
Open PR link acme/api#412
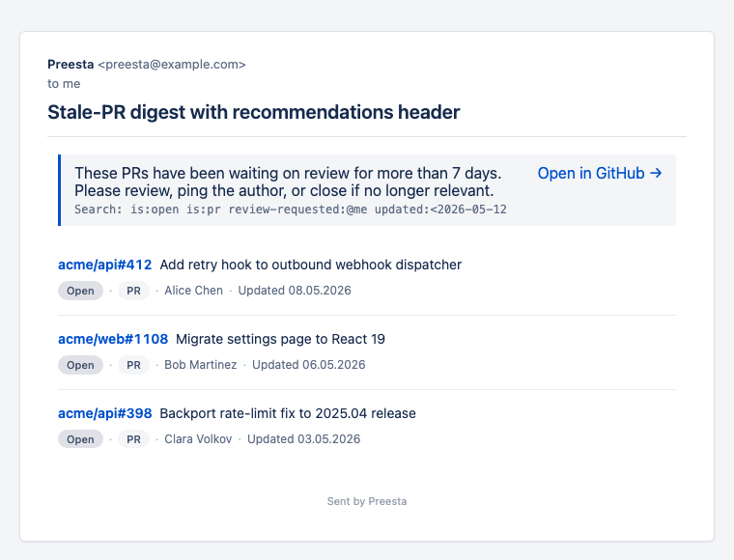pos(105,265)
